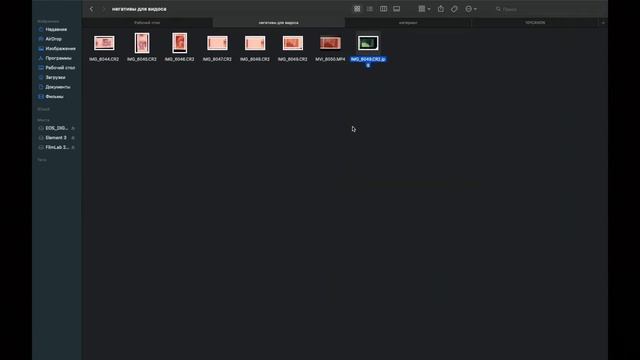Open the Action menu dropdown
Viewport: 640px width, 360px height.
point(471,9)
